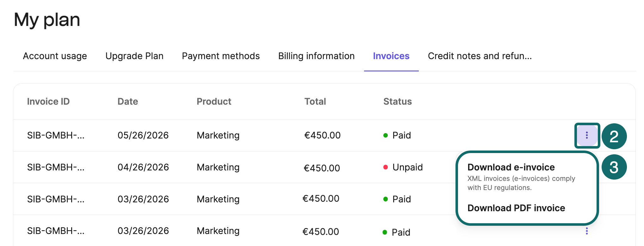Image resolution: width=644 pixels, height=246 pixels.
Task: Click the My plan page heading
Action: pos(47,20)
